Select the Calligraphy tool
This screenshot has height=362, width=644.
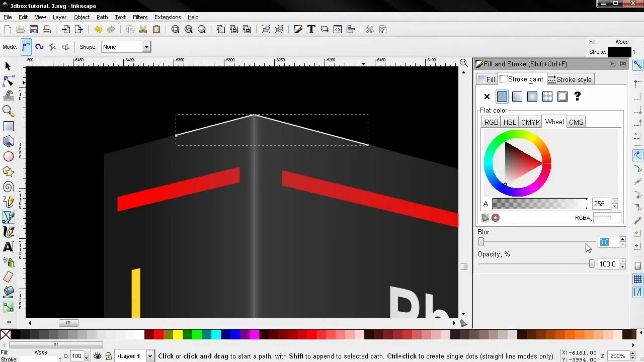8,232
